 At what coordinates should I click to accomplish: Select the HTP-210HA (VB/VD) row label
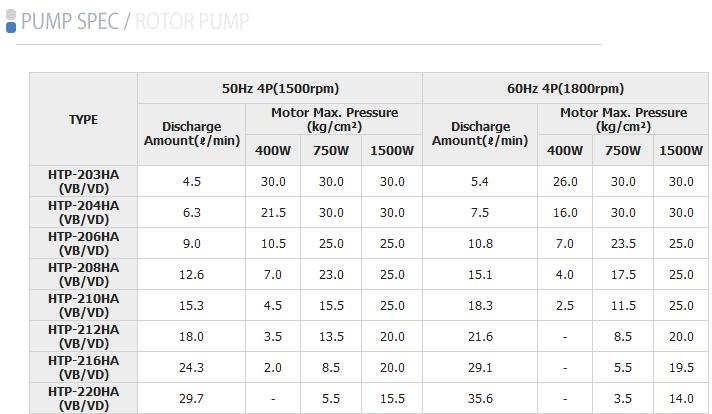coord(83,305)
